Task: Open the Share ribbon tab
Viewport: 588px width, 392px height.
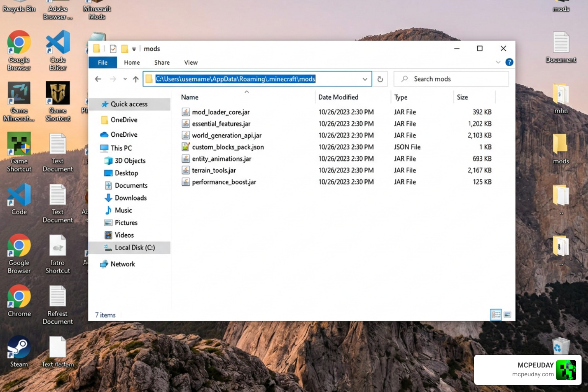Action: pos(162,62)
